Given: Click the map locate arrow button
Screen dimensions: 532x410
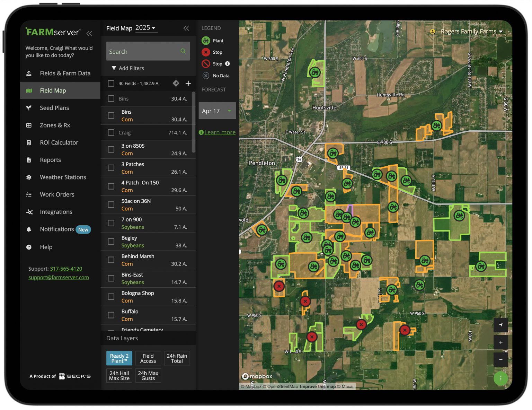Looking at the screenshot, I should (x=500, y=325).
